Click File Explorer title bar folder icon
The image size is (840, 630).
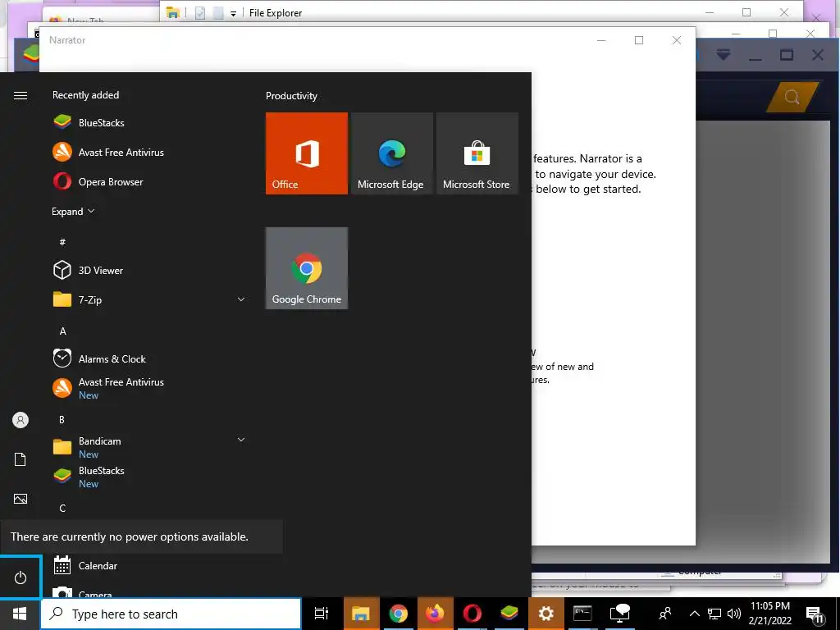pos(172,13)
